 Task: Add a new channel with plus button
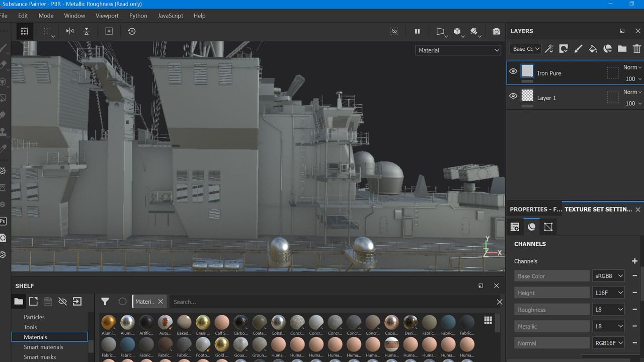coord(634,261)
